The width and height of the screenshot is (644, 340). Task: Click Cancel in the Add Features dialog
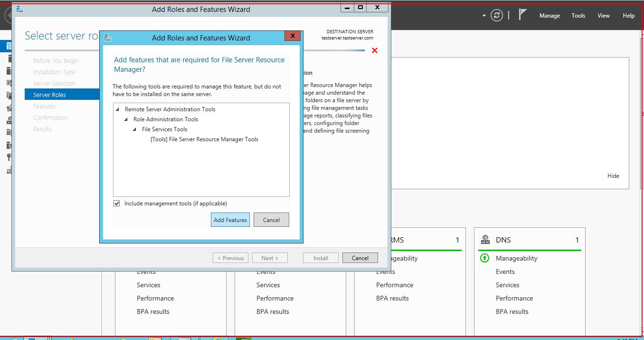coord(271,220)
